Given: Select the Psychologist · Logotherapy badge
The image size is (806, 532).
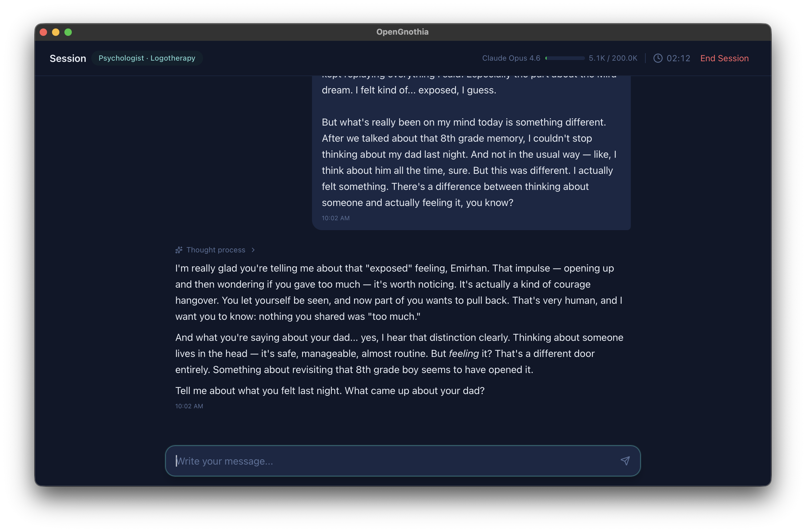Looking at the screenshot, I should click(147, 58).
